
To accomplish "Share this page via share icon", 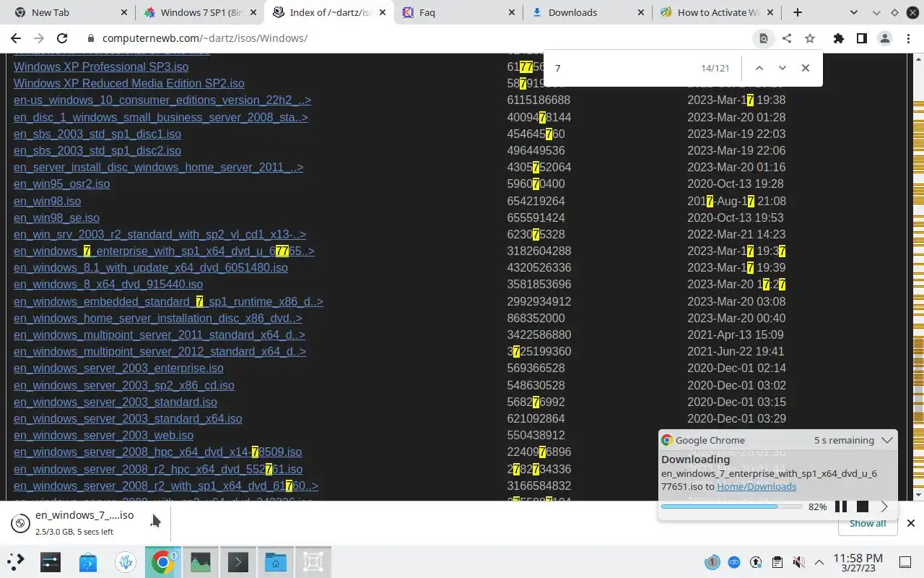I will pos(787,38).
